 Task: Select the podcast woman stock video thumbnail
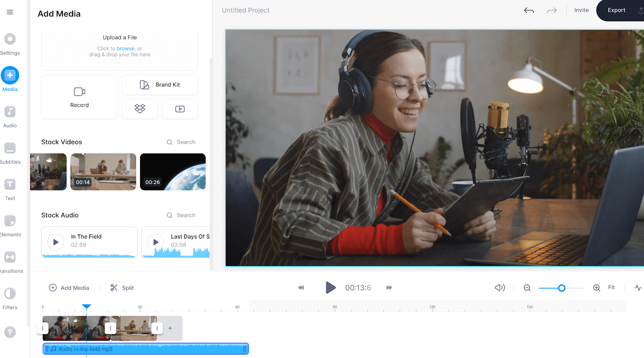click(48, 172)
